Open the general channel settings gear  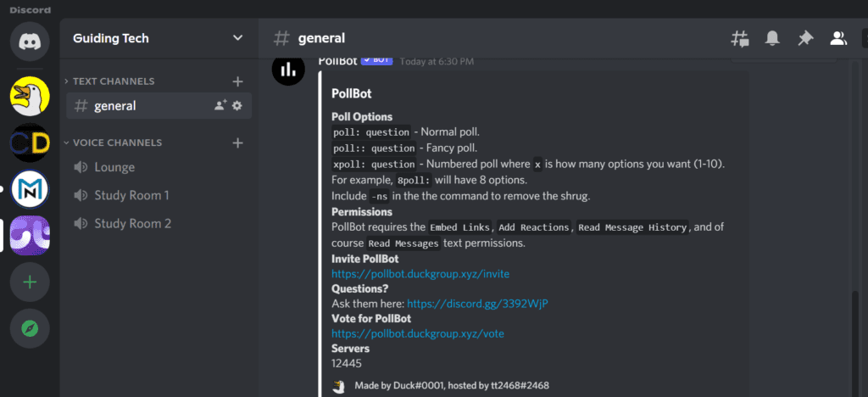237,105
